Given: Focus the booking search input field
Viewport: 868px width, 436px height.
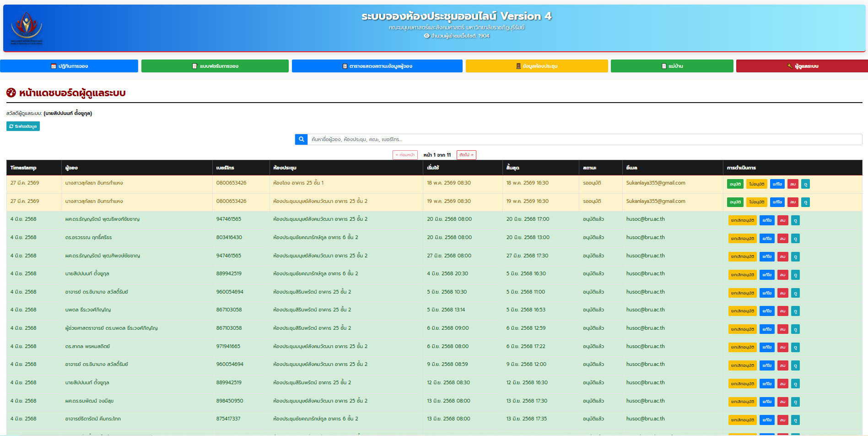Looking at the screenshot, I should 585,139.
